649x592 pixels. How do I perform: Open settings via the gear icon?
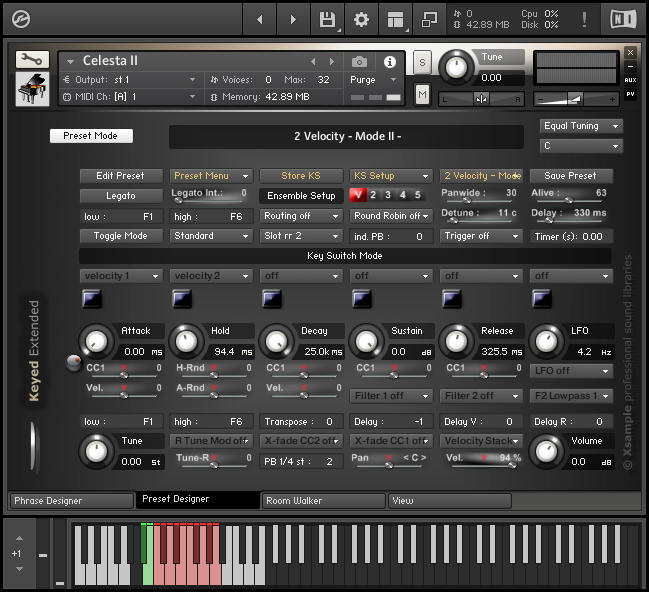coord(361,19)
